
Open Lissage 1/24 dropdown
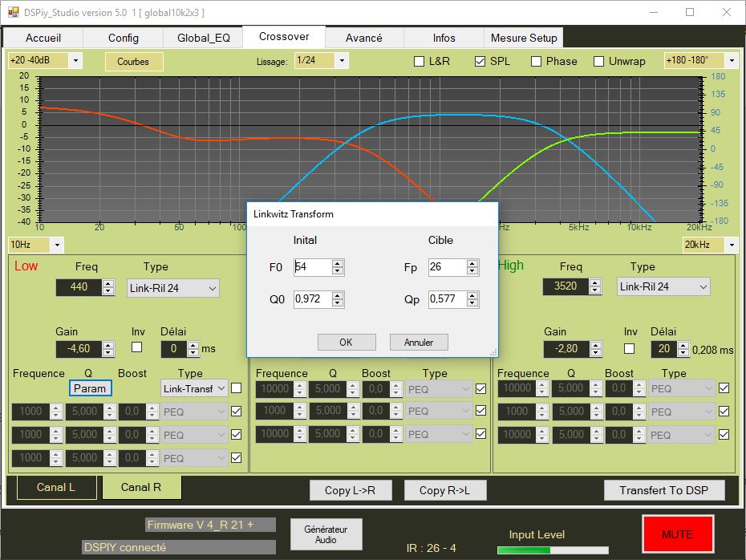pos(342,60)
